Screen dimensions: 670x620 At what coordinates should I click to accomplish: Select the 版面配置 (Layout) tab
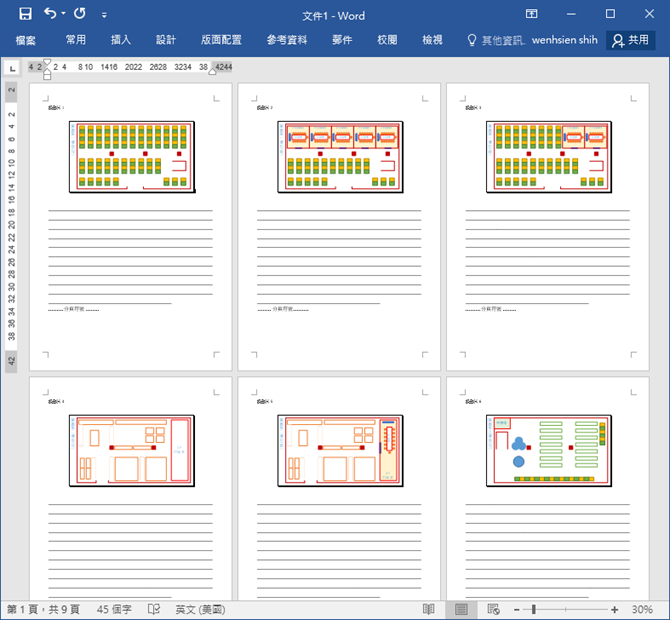click(221, 40)
